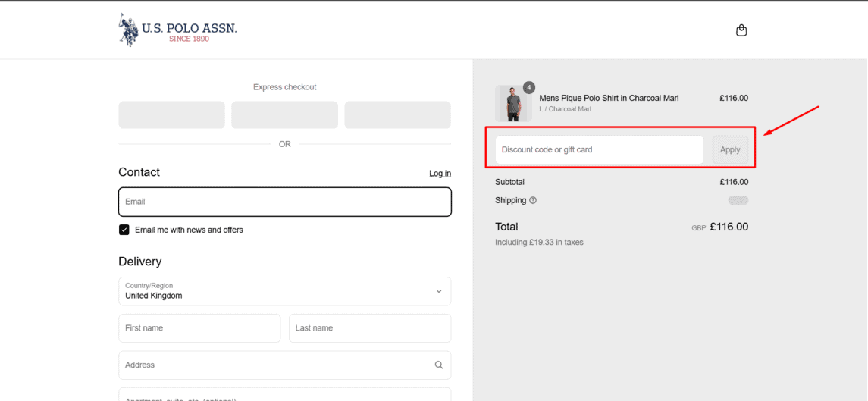Click the polo shirt product thumbnail
The image size is (868, 401).
pos(513,104)
